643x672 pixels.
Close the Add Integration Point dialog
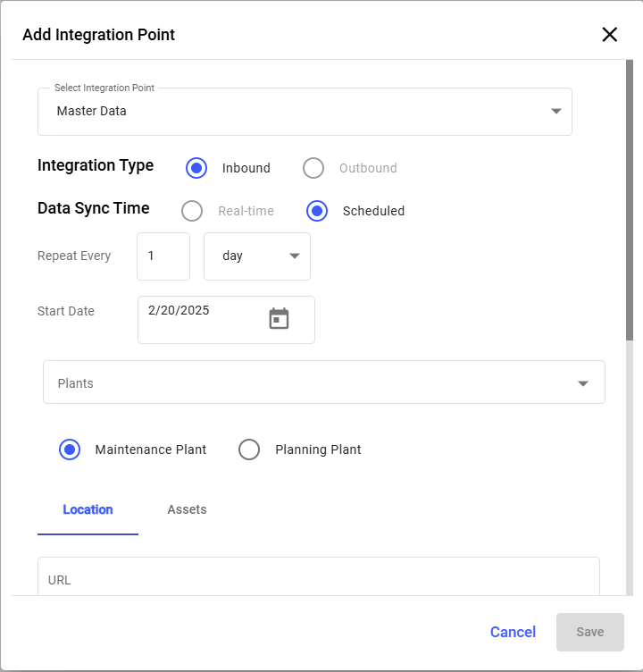pyautogui.click(x=609, y=35)
